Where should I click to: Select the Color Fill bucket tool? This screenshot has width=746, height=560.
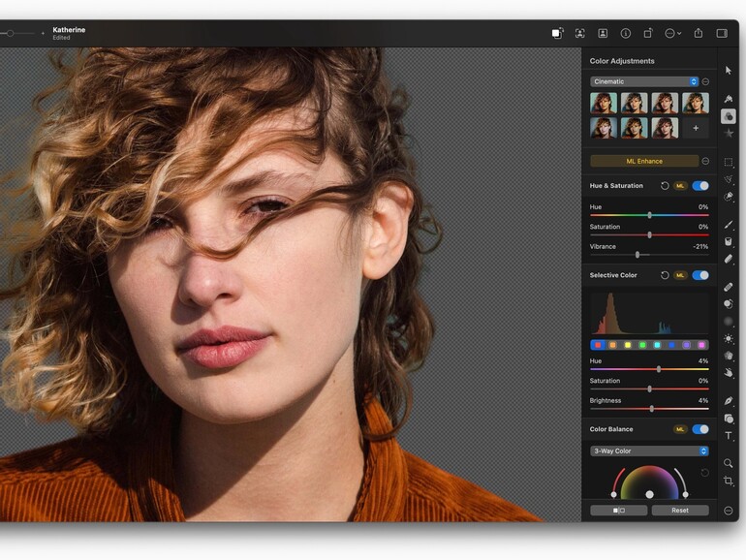click(x=728, y=241)
